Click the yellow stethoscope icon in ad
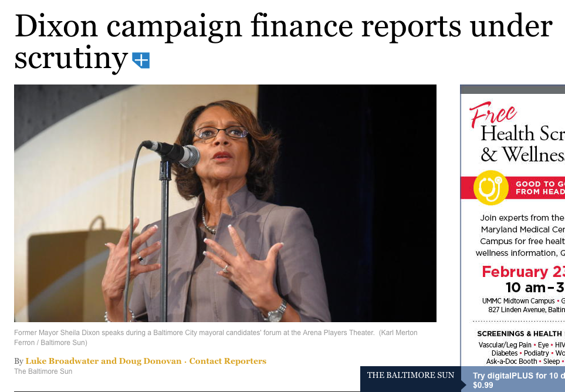Viewport: 565px width, 392px height. 490,188
